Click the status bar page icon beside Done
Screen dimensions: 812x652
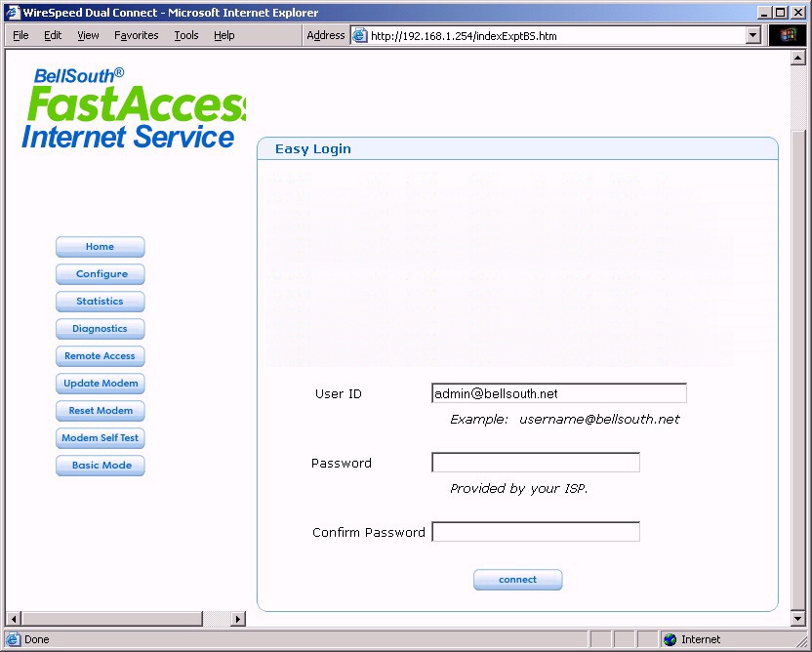click(x=14, y=639)
